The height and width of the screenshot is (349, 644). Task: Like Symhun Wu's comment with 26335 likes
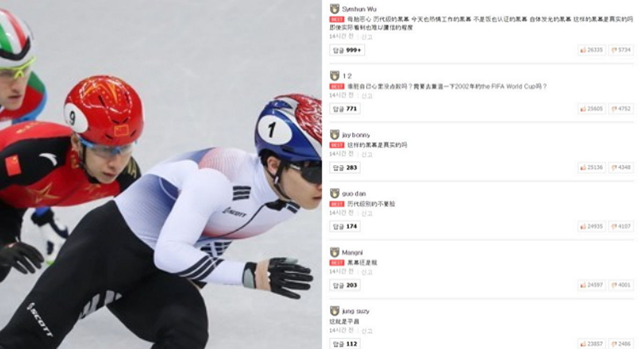(592, 50)
